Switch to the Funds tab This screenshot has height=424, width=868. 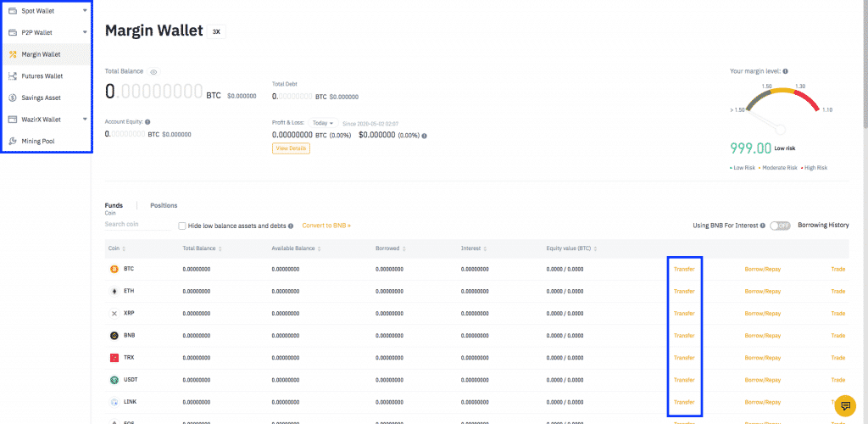tap(114, 205)
